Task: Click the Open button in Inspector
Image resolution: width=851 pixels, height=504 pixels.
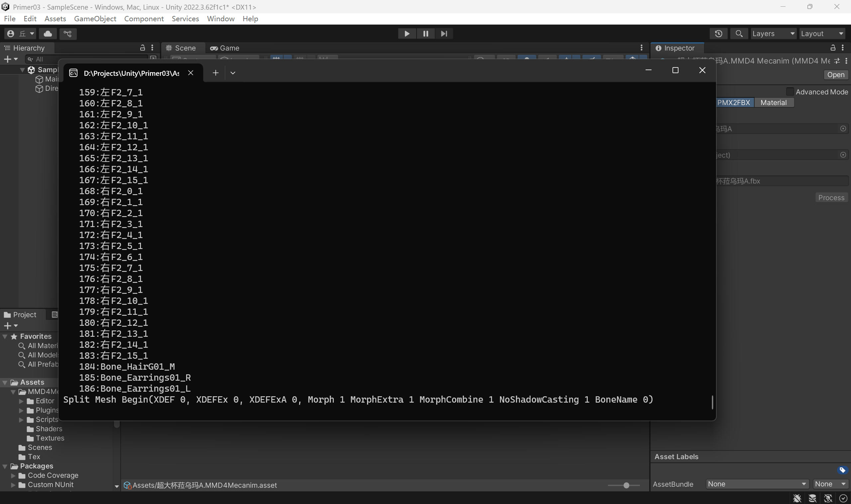Action: [835, 75]
